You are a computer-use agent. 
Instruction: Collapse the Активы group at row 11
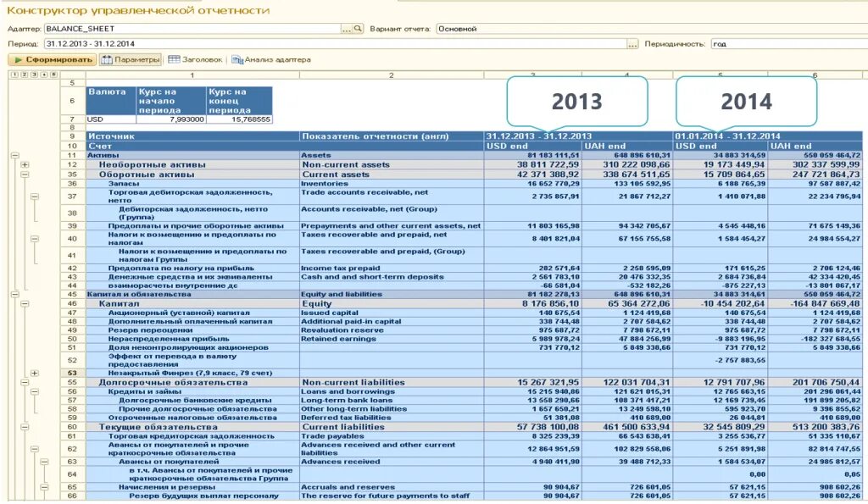pos(15,156)
